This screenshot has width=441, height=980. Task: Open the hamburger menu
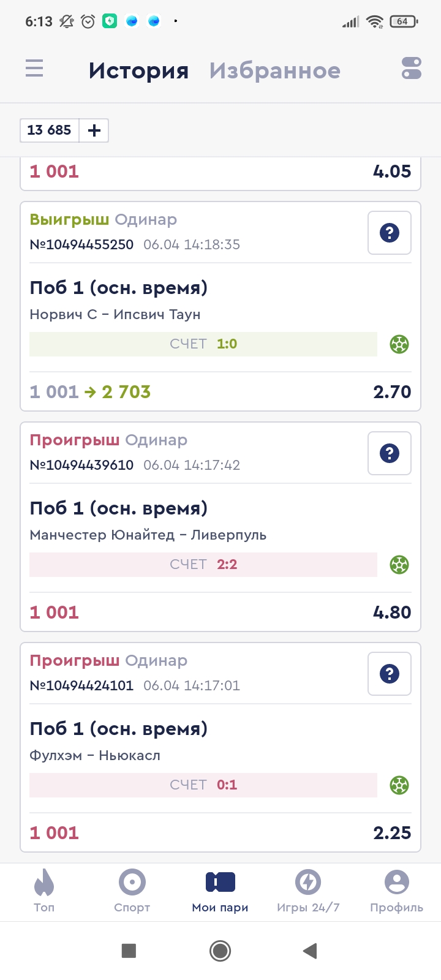pyautogui.click(x=34, y=68)
